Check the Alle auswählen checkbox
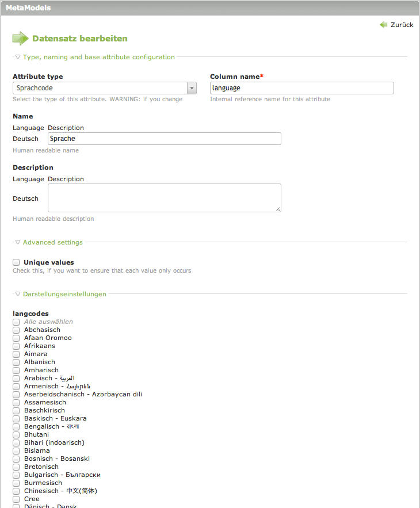This screenshot has height=508, width=420. tap(16, 322)
